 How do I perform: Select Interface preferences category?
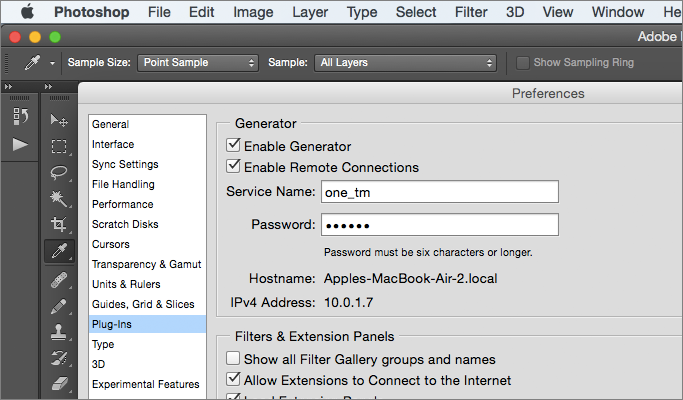147,144
